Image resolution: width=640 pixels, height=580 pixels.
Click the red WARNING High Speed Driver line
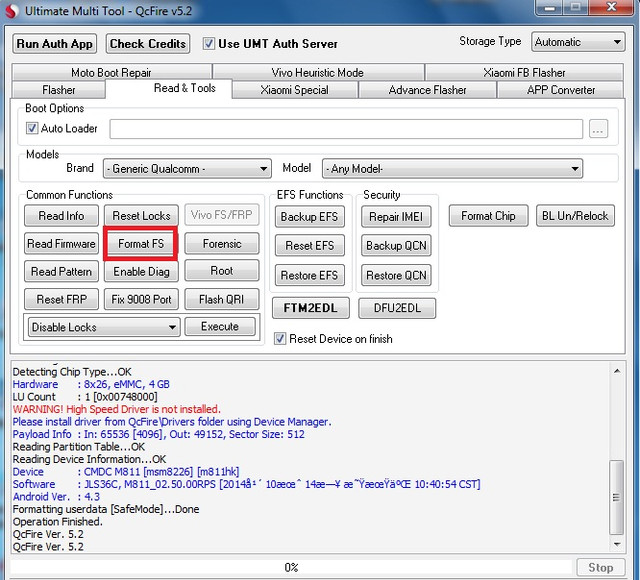tap(116, 409)
